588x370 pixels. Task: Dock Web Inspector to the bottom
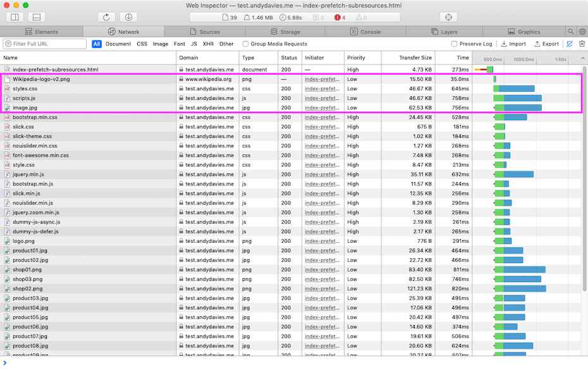click(37, 17)
